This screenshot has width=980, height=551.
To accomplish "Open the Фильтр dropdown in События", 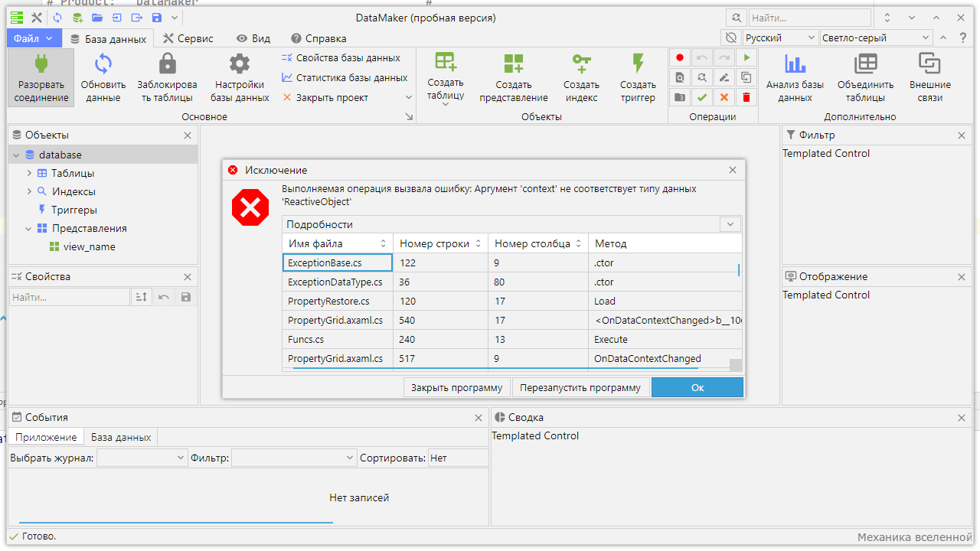I will (x=293, y=458).
